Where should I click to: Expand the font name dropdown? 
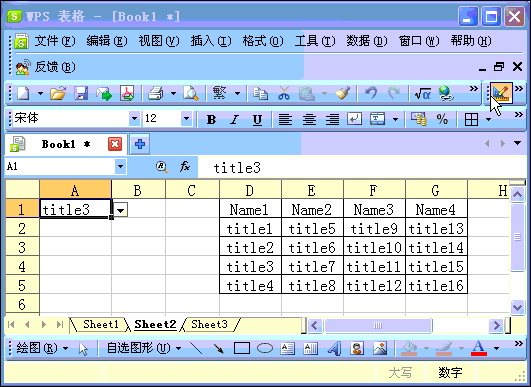[134, 119]
